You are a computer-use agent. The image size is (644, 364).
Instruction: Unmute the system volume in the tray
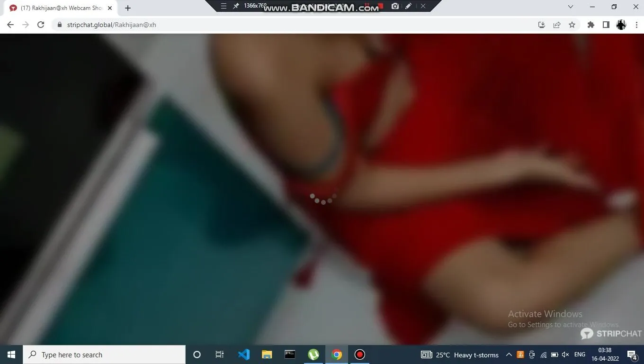565,355
